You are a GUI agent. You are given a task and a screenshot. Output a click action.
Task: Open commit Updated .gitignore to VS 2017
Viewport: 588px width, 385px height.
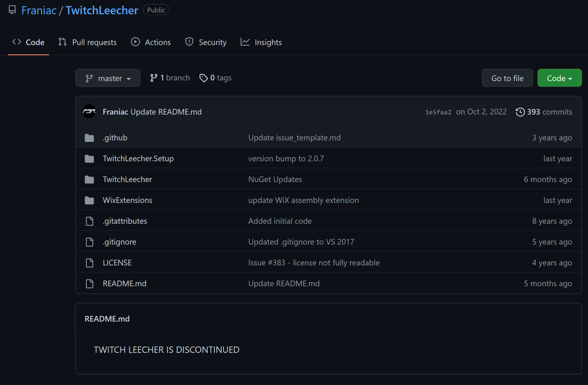click(x=301, y=242)
